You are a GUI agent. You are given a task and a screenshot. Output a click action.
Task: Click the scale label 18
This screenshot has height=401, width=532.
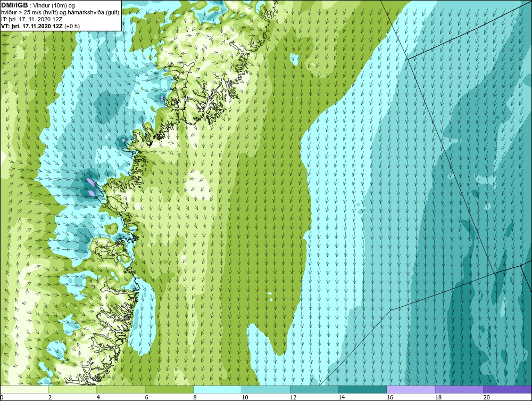coord(438,397)
